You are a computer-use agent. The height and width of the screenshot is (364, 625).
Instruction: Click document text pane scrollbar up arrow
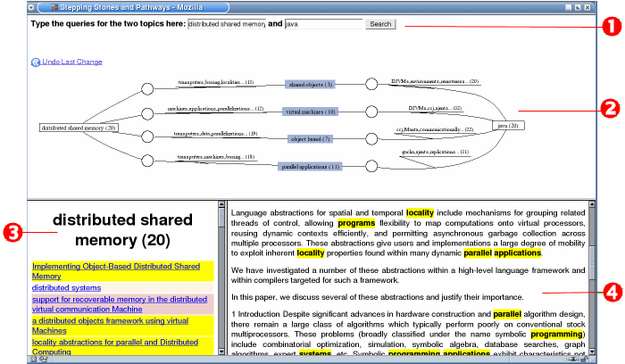point(592,204)
